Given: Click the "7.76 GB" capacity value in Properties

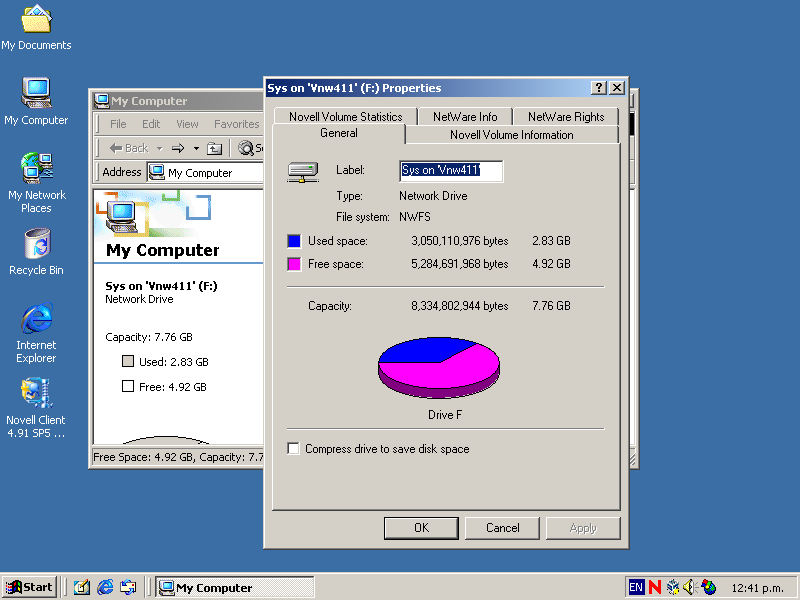Looking at the screenshot, I should 551,306.
